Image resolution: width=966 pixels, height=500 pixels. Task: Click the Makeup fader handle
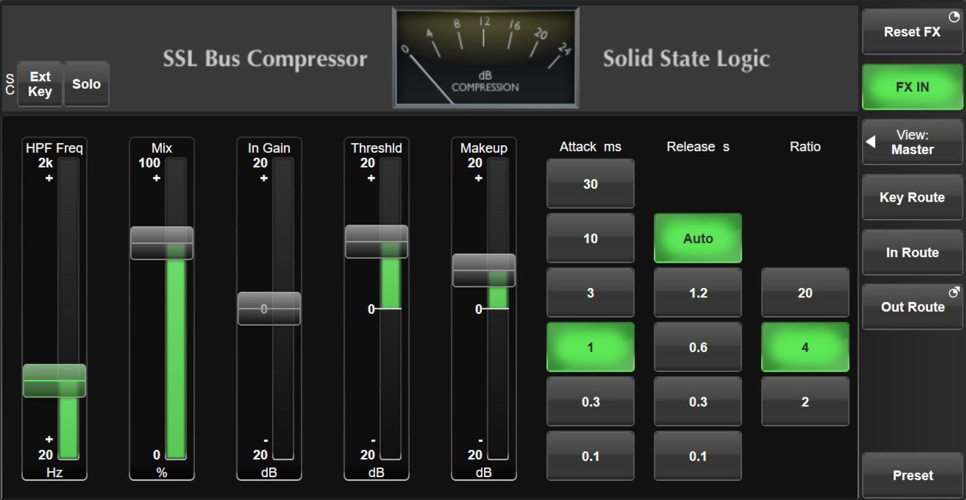pyautogui.click(x=484, y=270)
